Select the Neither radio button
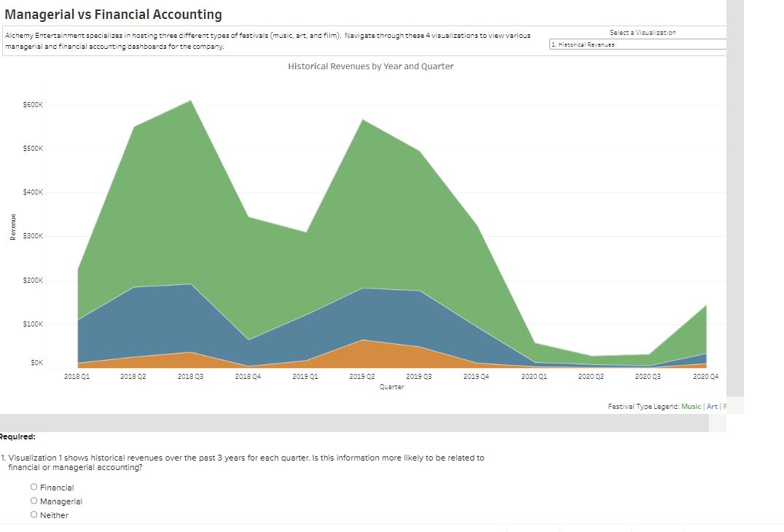 34,515
